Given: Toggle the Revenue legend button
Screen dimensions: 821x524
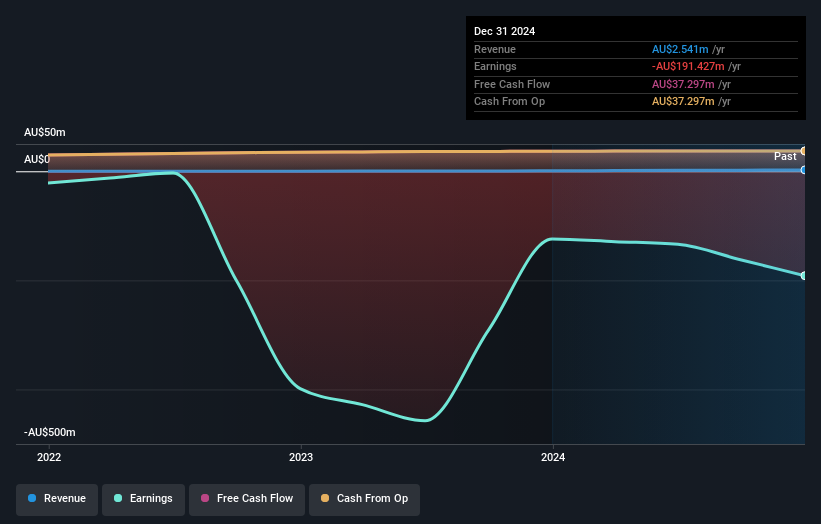Looking at the screenshot, I should click(x=57, y=499).
